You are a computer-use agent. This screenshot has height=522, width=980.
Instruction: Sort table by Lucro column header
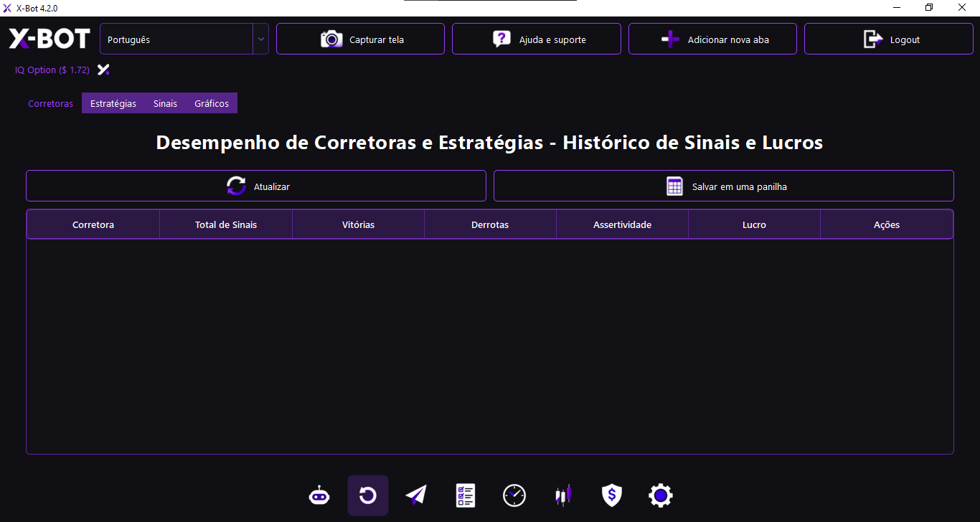click(x=754, y=224)
